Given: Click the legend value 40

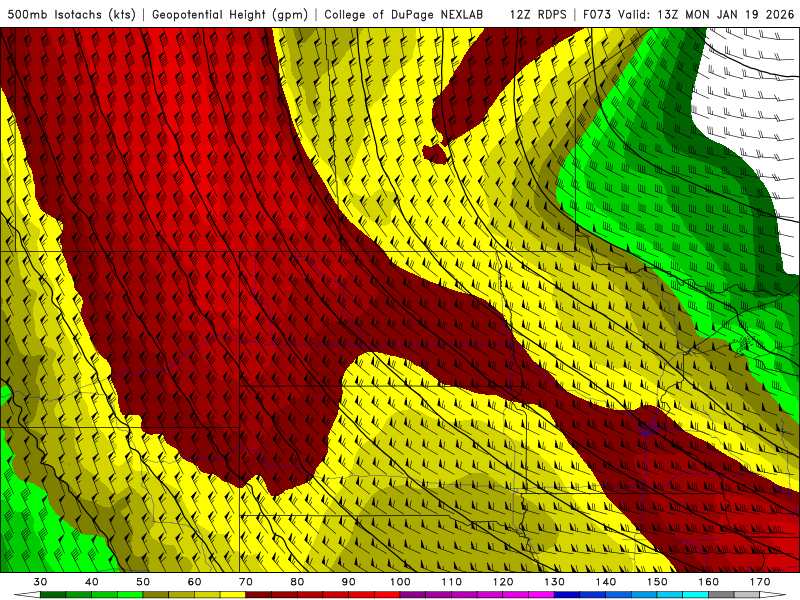Looking at the screenshot, I should pos(92,582).
